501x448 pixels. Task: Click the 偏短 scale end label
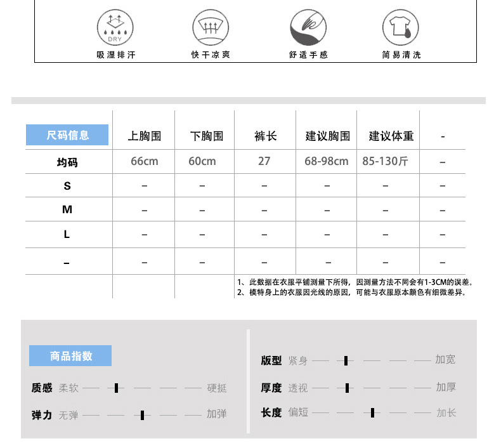pos(298,412)
